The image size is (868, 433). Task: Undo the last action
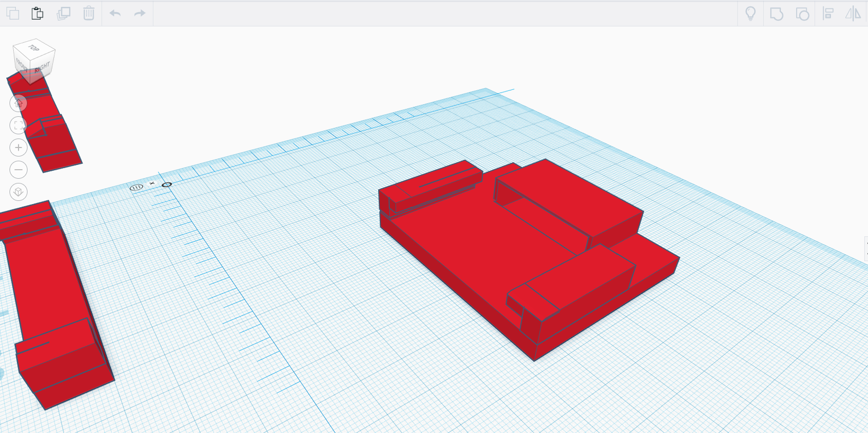click(x=115, y=13)
